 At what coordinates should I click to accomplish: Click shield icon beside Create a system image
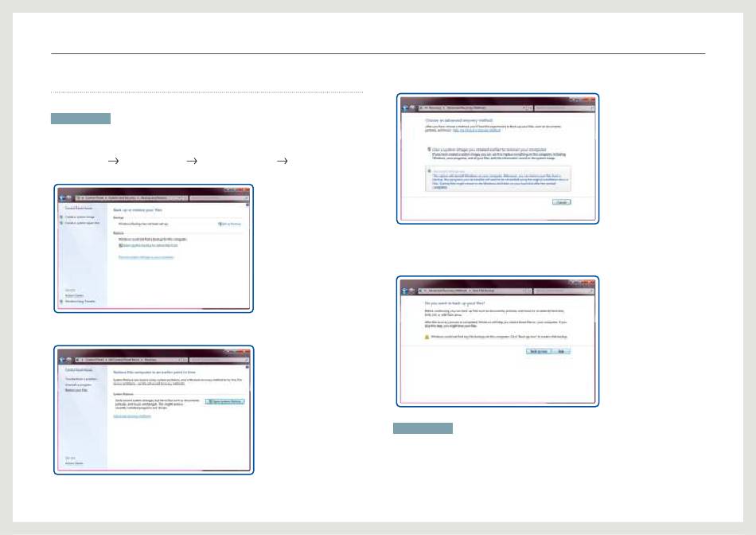click(61, 217)
